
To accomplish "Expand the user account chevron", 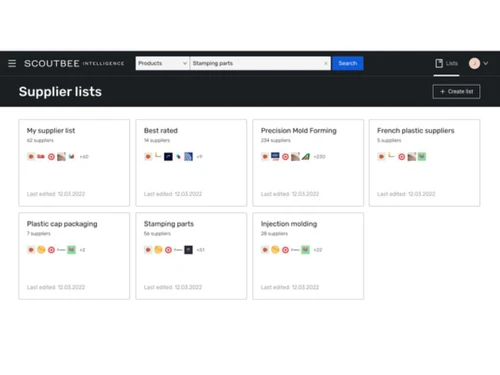I will click(486, 63).
